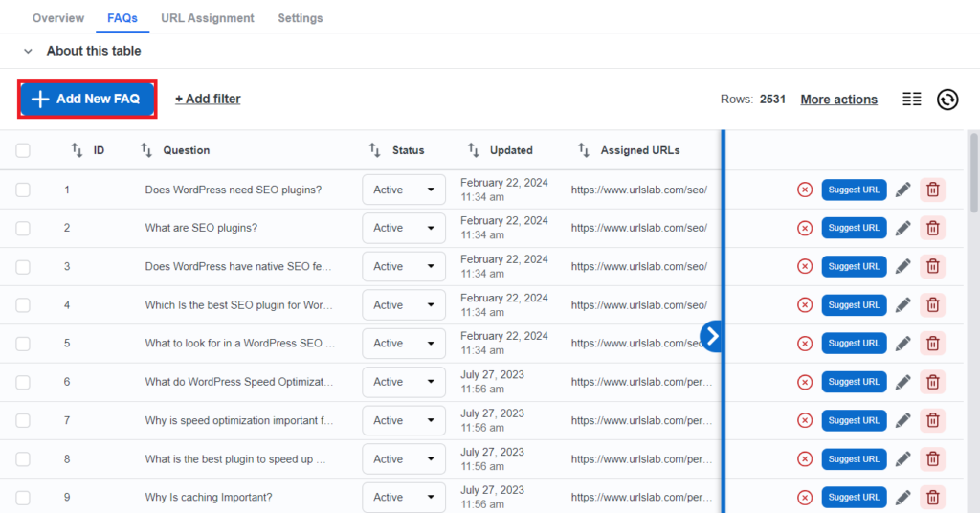This screenshot has height=513, width=980.
Task: Open the More actions menu
Action: click(838, 100)
